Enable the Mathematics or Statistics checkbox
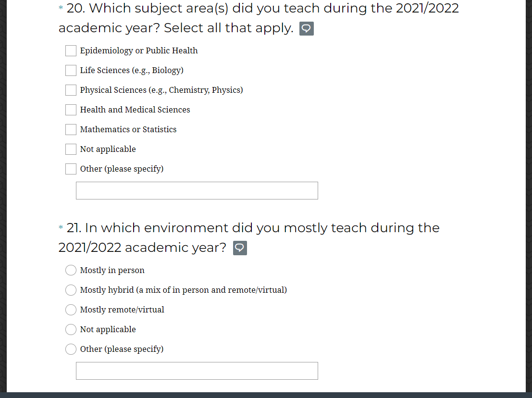 point(71,129)
